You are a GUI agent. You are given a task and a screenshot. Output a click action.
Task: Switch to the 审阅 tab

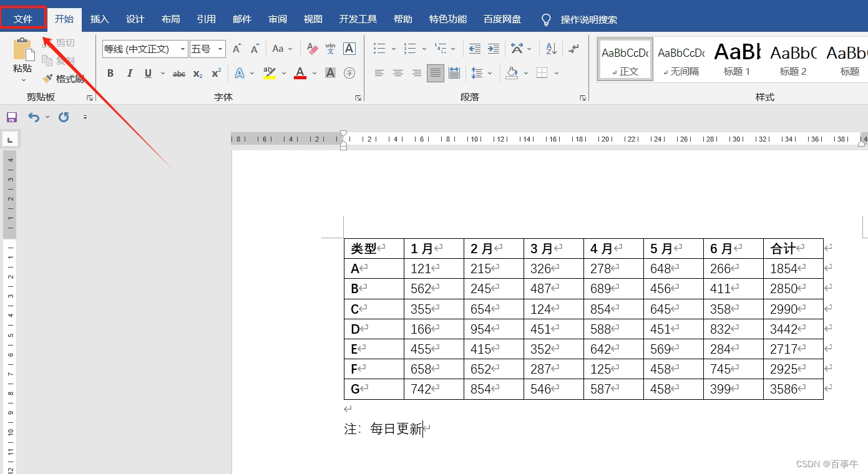[x=278, y=19]
